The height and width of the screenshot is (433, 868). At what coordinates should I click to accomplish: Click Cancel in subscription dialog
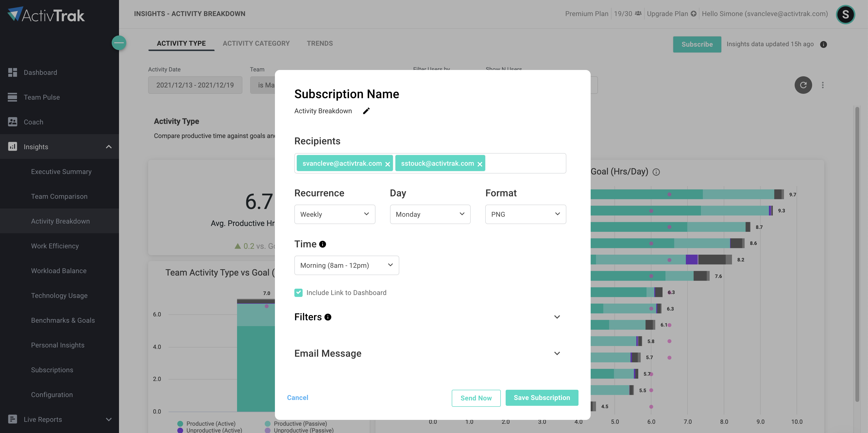point(298,398)
